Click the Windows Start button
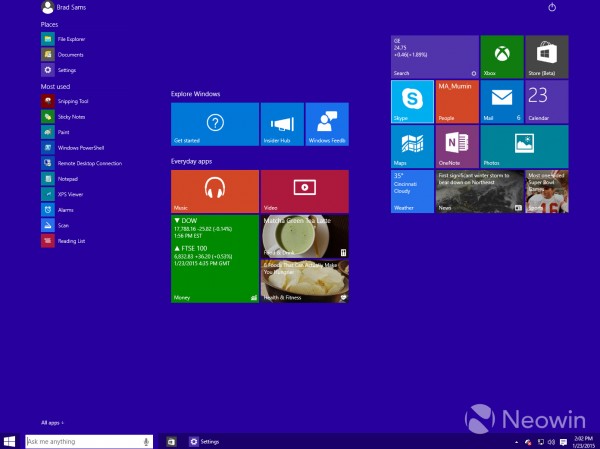 (10, 441)
